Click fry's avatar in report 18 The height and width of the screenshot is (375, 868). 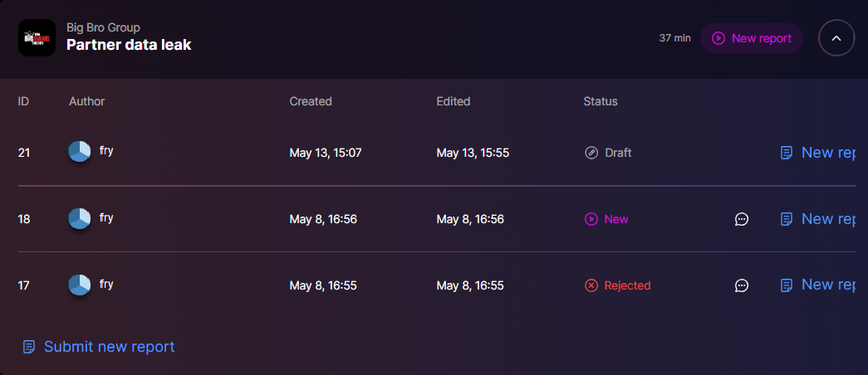click(x=80, y=218)
